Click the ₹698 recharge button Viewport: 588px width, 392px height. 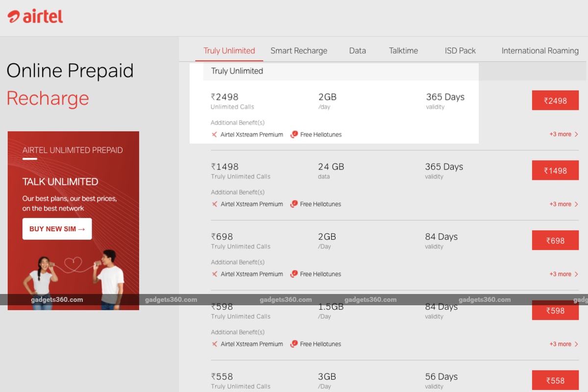click(x=555, y=240)
